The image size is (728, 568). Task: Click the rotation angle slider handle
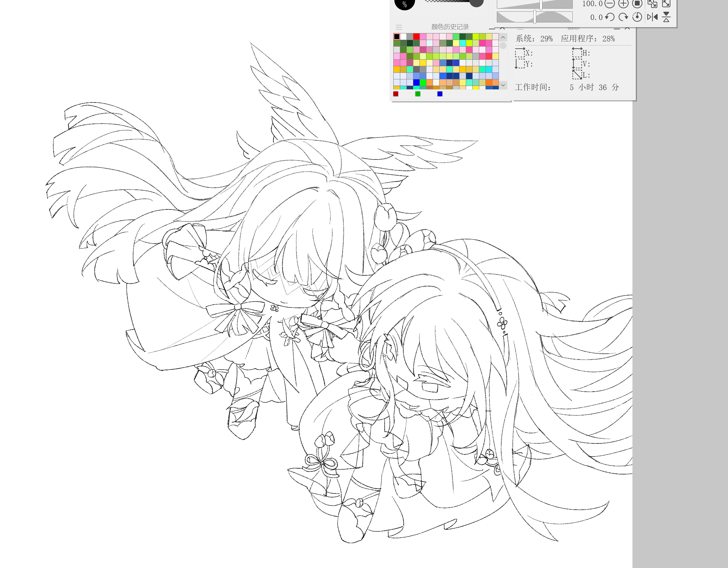[x=534, y=17]
